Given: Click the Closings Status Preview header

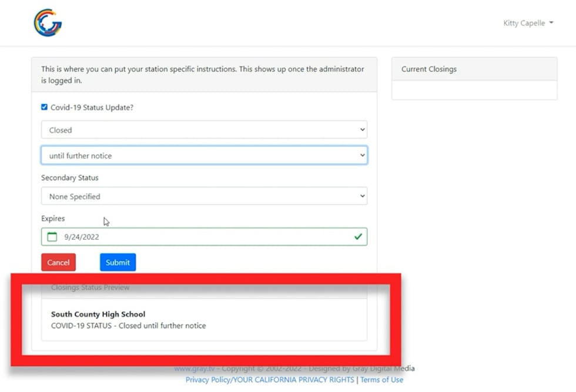Looking at the screenshot, I should 91,287.
